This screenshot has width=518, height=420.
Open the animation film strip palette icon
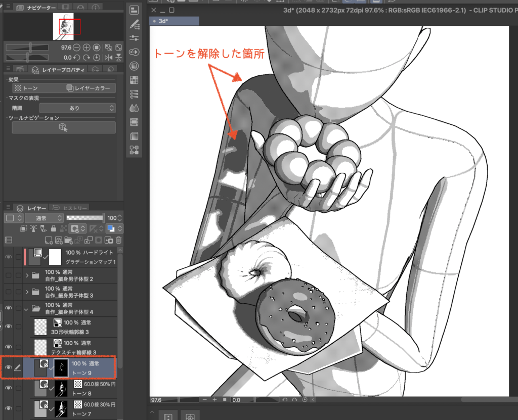point(134,122)
